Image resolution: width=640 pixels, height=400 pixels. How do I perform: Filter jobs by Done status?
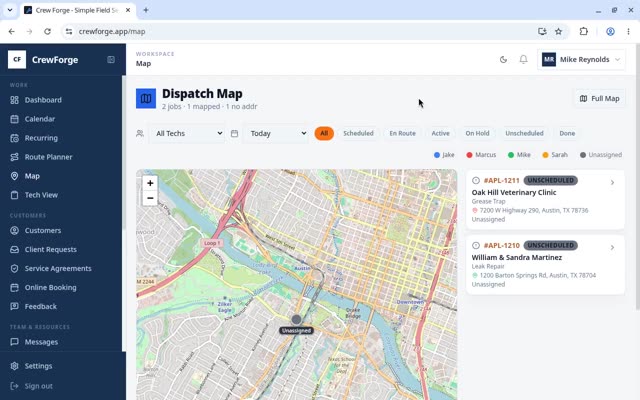click(567, 133)
